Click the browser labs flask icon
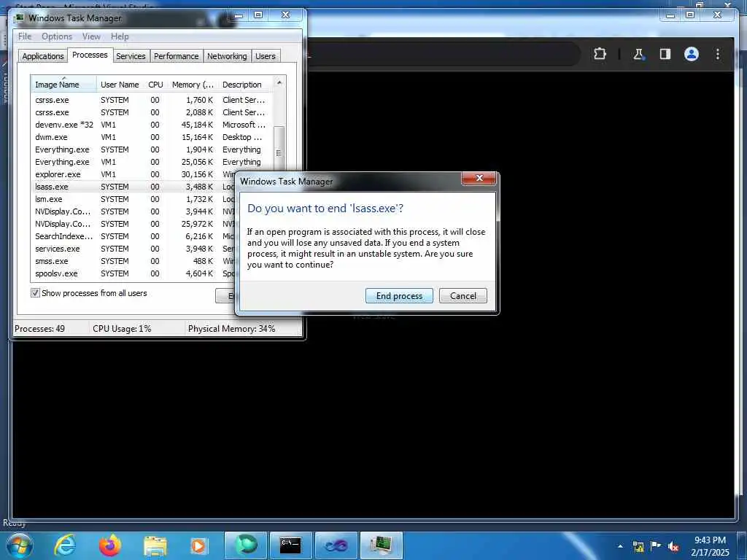Screen dimensions: 747x560 pos(638,54)
